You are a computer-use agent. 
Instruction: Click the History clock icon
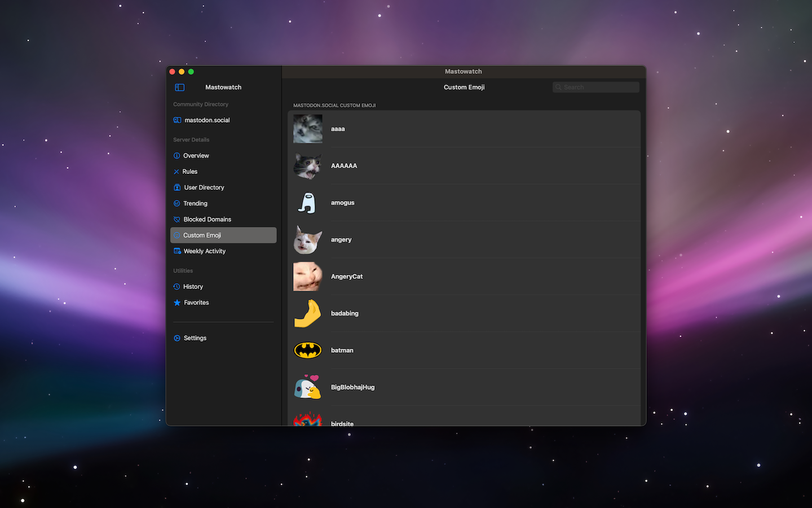click(176, 287)
